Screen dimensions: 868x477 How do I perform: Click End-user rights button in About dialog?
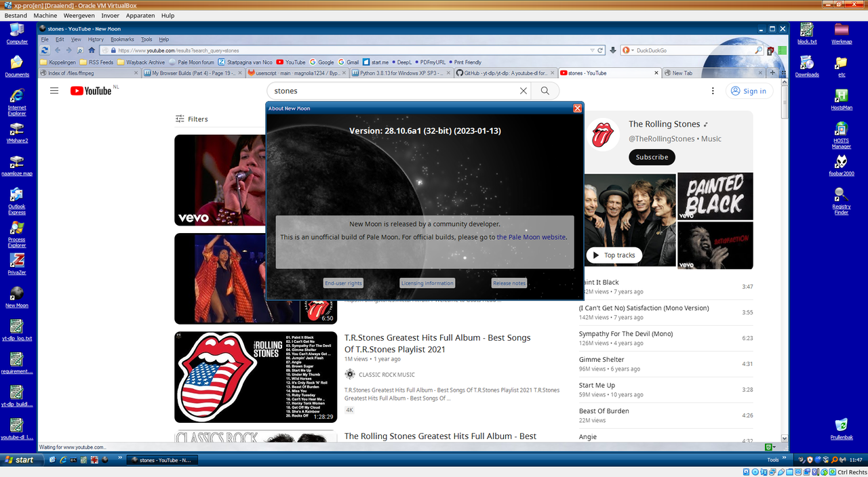coord(343,283)
